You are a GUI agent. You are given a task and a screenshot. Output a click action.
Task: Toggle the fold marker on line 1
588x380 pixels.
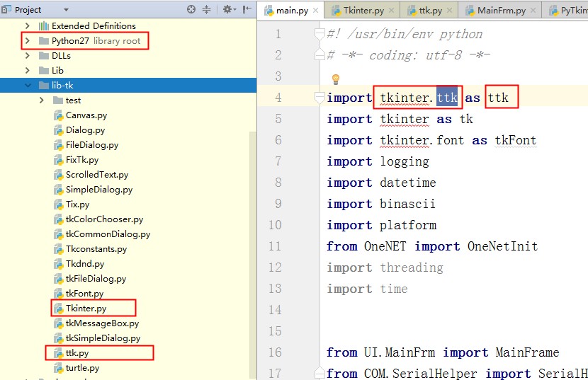(320, 34)
